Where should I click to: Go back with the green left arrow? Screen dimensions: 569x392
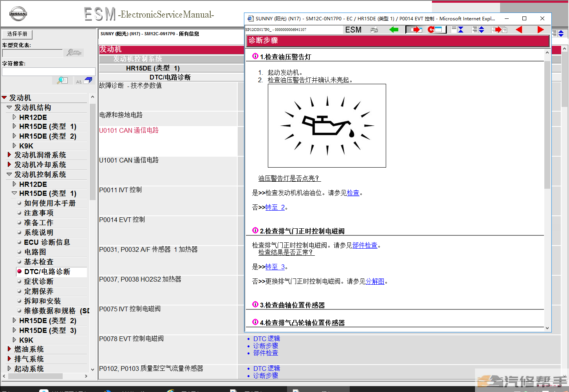pyautogui.click(x=394, y=30)
